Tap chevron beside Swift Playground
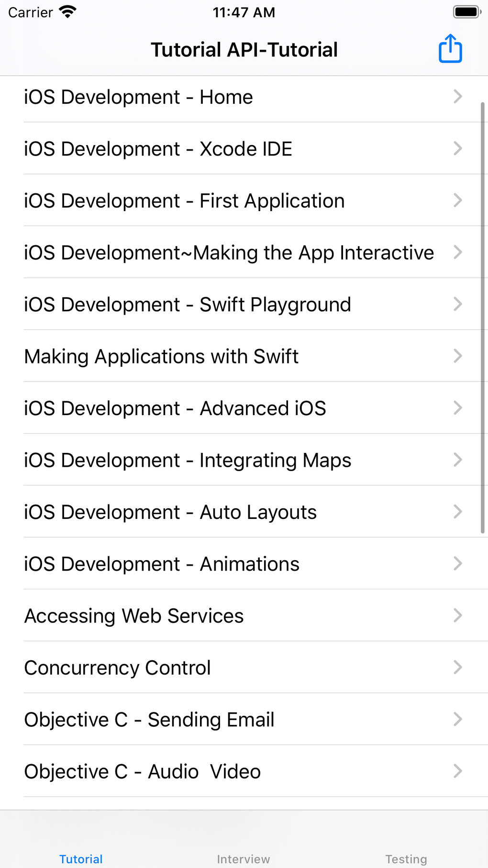This screenshot has width=488, height=868. [457, 304]
